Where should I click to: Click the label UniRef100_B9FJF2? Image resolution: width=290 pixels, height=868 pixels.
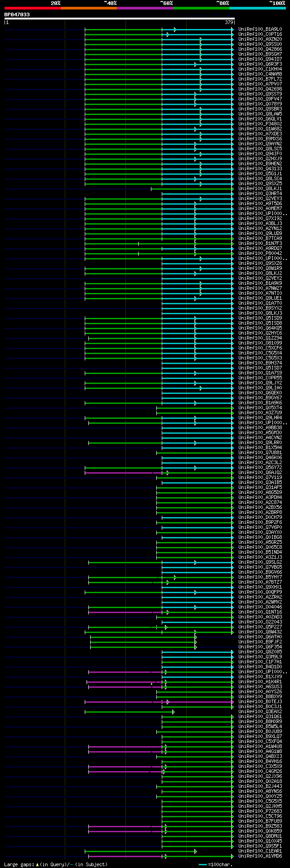pos(260,642)
